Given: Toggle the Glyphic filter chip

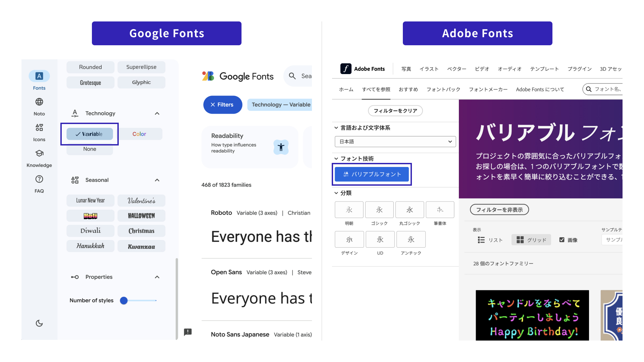Looking at the screenshot, I should pyautogui.click(x=141, y=82).
